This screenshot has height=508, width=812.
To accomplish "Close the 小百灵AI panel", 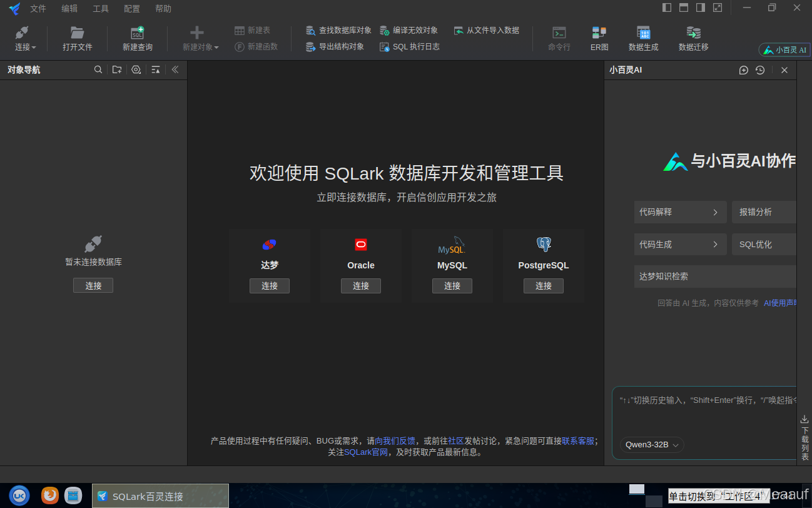I will [784, 70].
